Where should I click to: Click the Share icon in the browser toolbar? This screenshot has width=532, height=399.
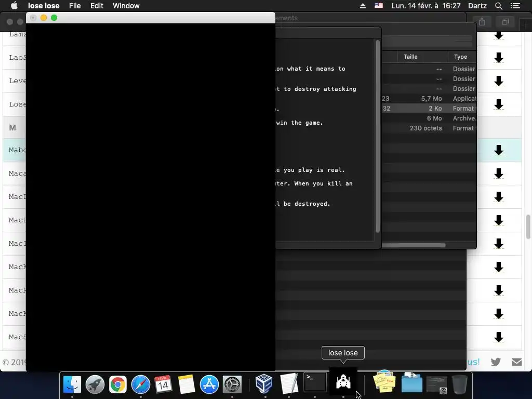[482, 22]
